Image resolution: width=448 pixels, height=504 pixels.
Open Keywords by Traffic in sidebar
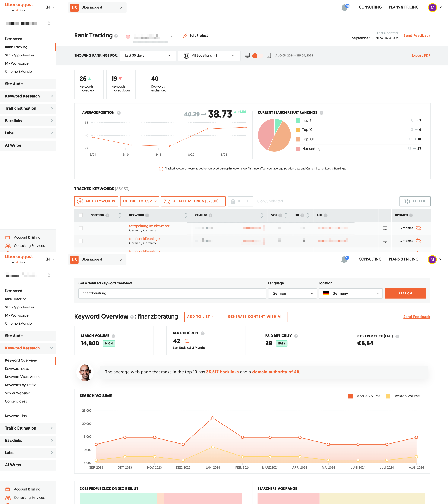[21, 385]
